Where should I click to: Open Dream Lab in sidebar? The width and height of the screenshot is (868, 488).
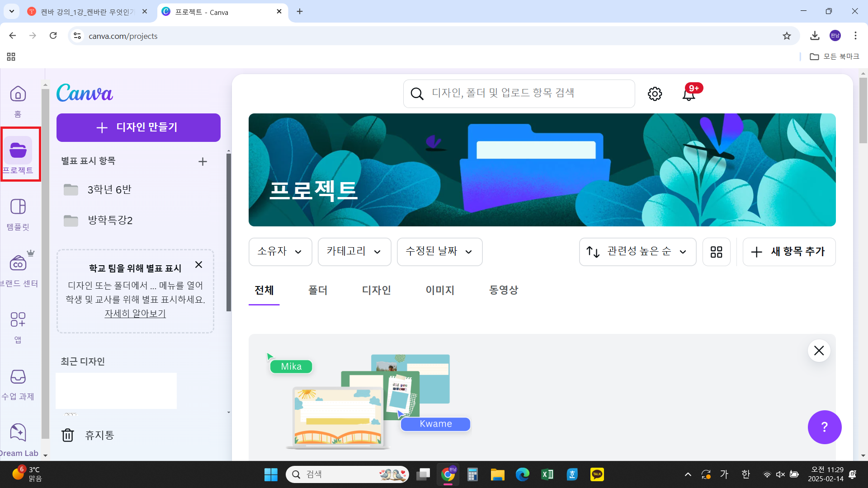click(x=18, y=440)
